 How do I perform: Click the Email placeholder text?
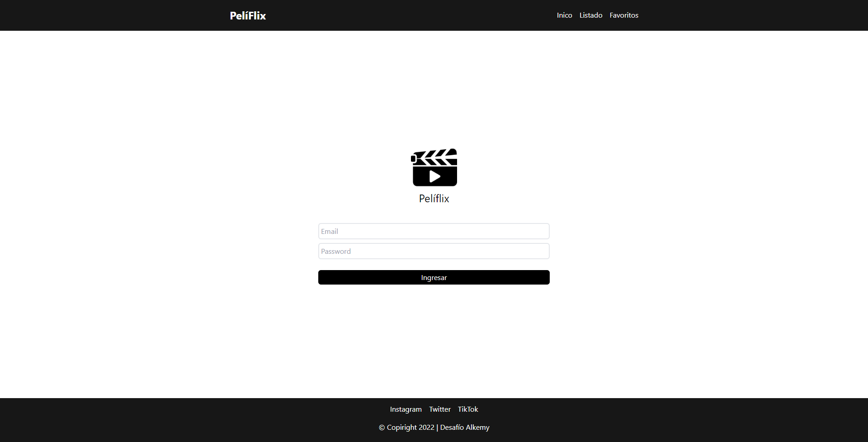coord(330,232)
